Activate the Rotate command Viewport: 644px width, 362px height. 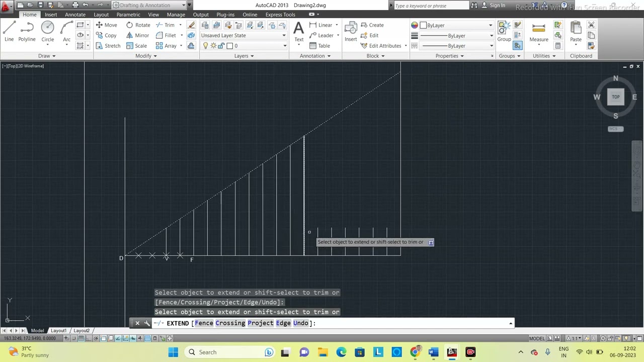pos(138,25)
